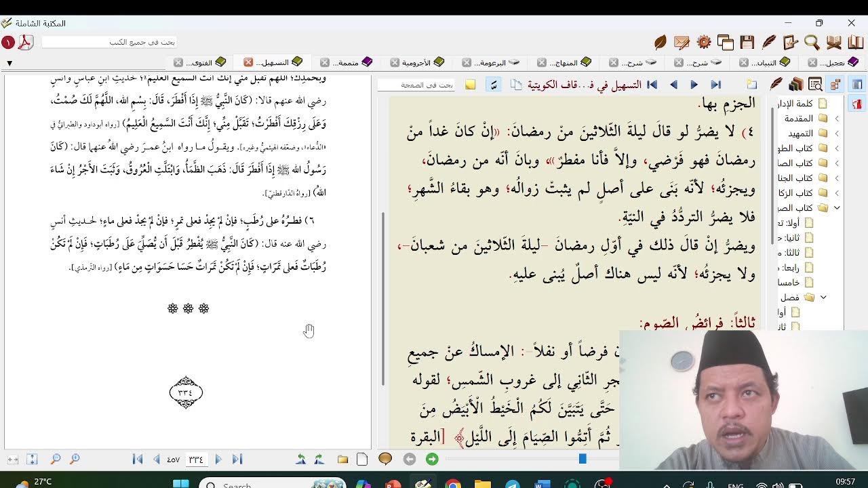Collapse the فصل tree node
The image size is (868, 488).
pyautogui.click(x=823, y=298)
